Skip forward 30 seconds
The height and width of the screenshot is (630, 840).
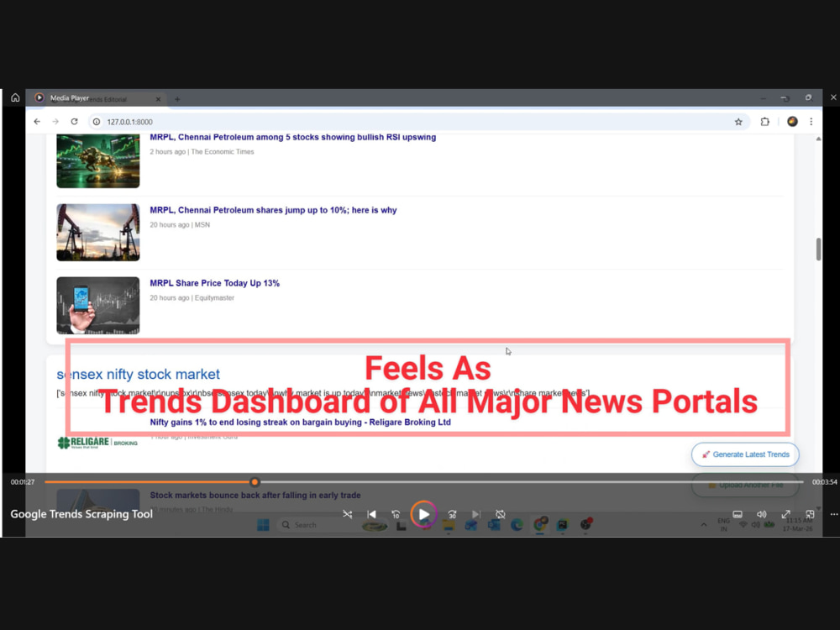452,514
